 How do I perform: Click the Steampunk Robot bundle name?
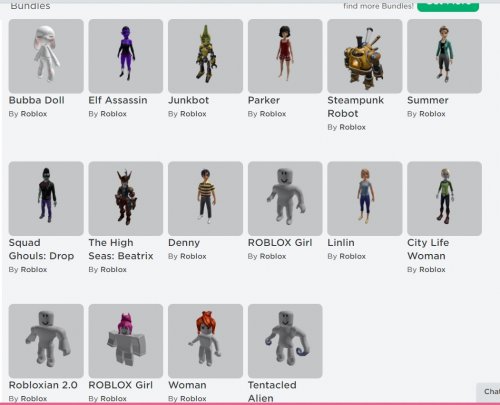point(355,107)
